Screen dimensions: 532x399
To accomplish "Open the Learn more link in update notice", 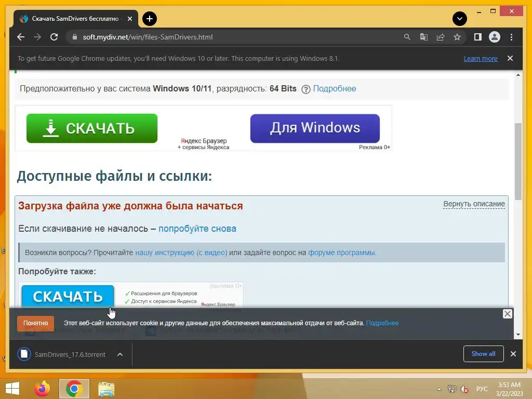I will click(481, 58).
